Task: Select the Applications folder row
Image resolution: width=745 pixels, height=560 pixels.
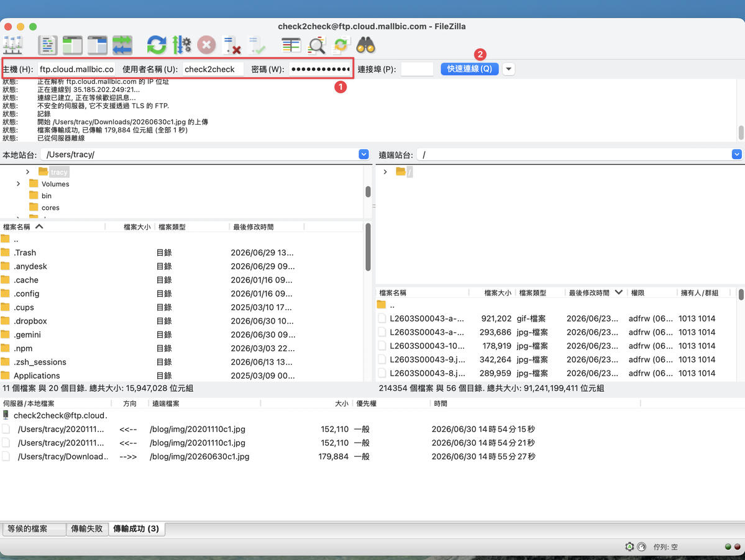Action: pyautogui.click(x=181, y=376)
